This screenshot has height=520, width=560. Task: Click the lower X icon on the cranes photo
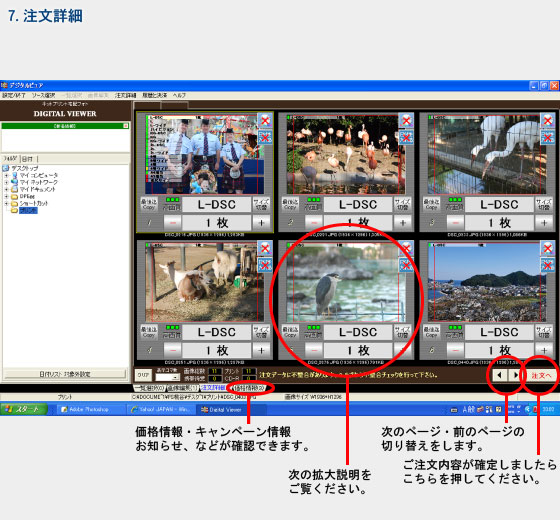[x=548, y=137]
